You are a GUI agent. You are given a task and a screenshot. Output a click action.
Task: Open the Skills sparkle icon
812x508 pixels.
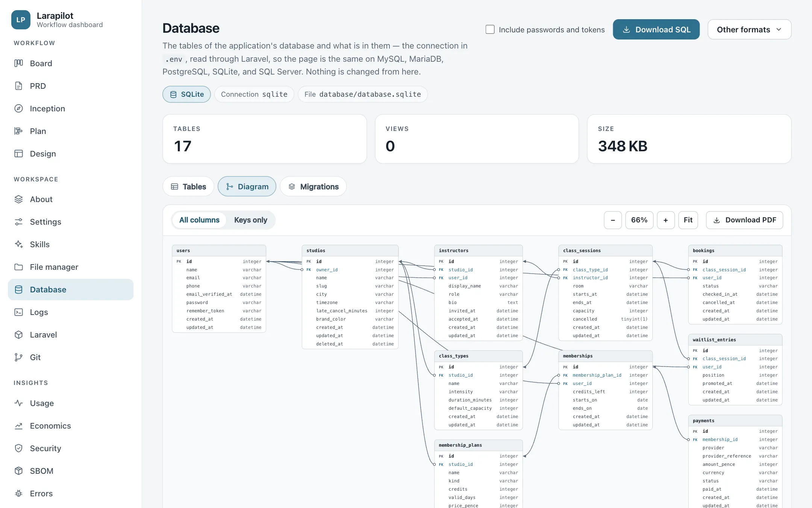coord(18,244)
